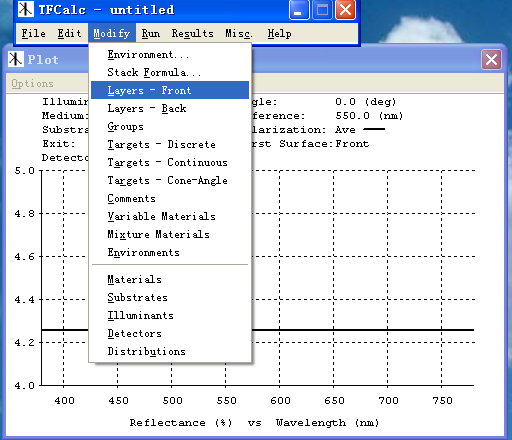Screen dimensions: 512x440
Task: Click the Reflectance vs Wavelength axis title
Action: tap(254, 423)
